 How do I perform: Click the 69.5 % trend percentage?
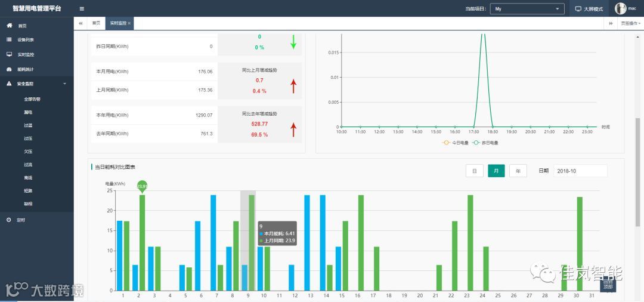tap(259, 135)
